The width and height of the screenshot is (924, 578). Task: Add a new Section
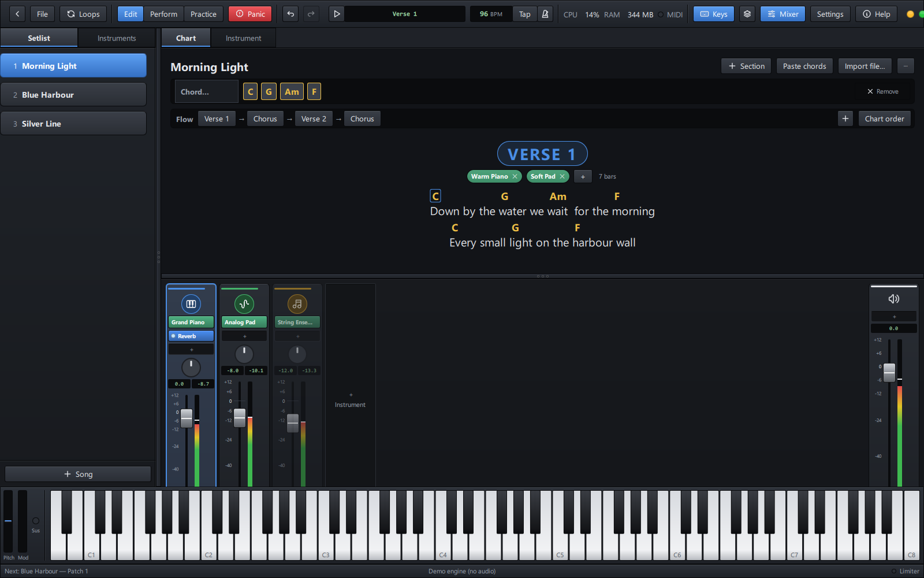tap(746, 66)
